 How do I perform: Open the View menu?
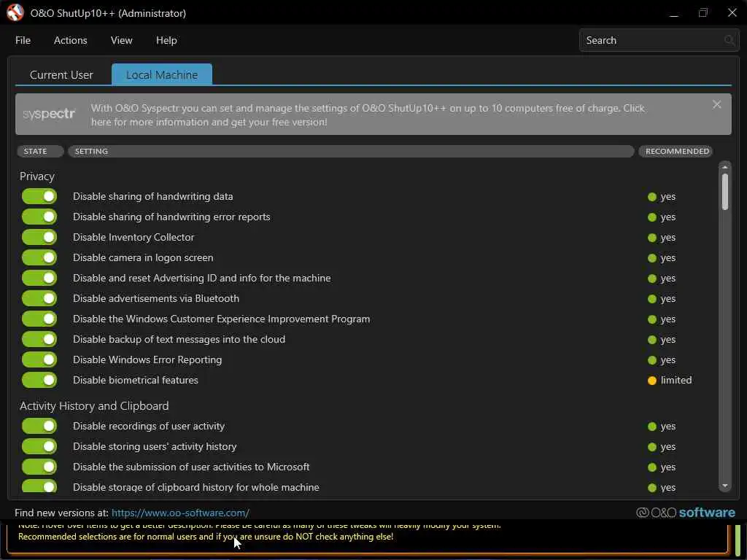click(122, 41)
